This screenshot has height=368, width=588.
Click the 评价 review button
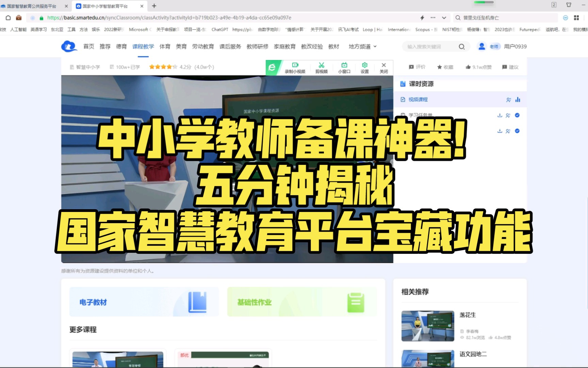pyautogui.click(x=417, y=67)
